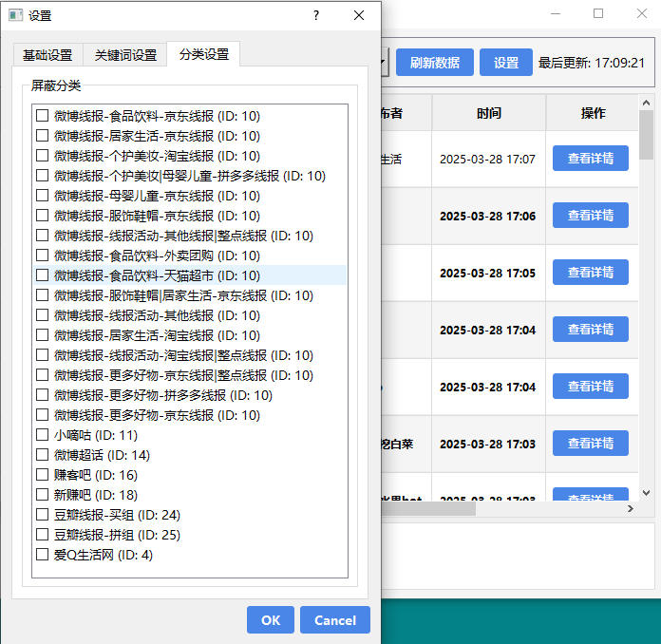Close the 设置 dialog

coord(359,15)
